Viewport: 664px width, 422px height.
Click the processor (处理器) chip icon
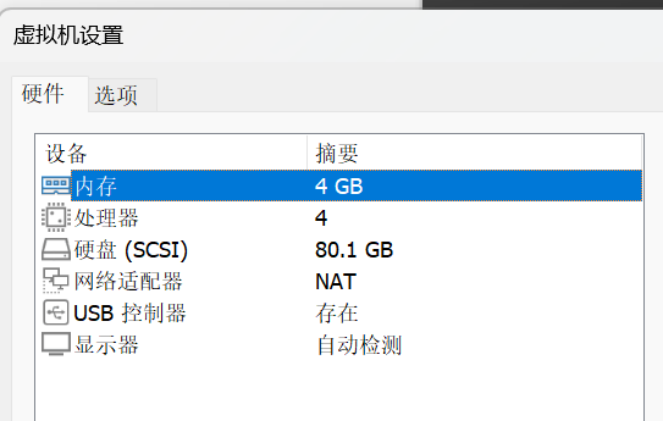[56, 217]
